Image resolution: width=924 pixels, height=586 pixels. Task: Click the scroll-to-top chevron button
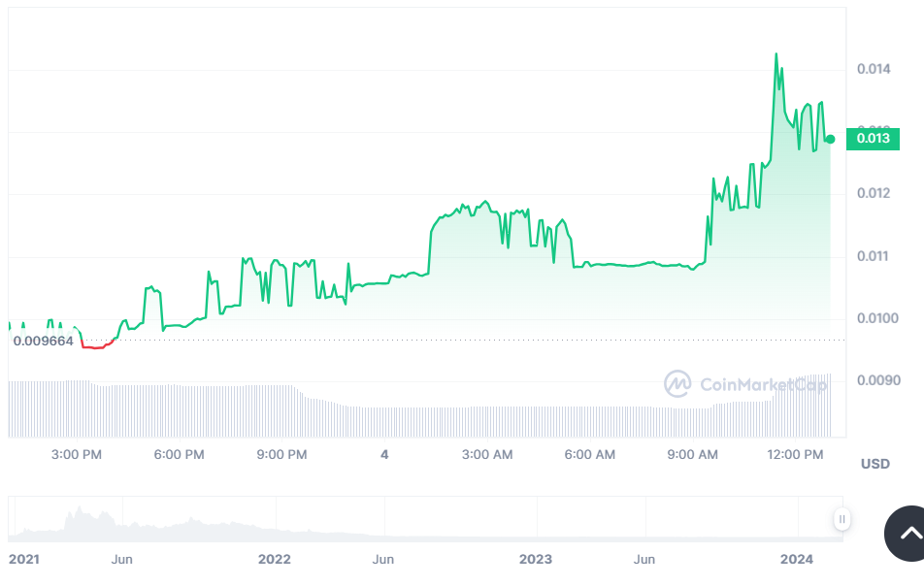pos(910,533)
